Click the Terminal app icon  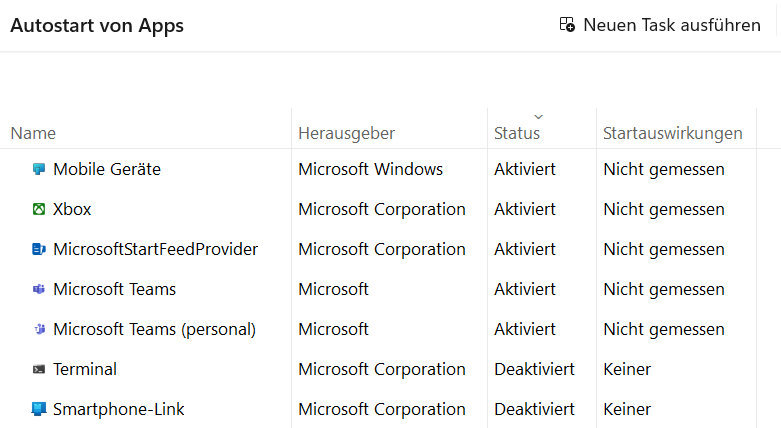tap(39, 369)
